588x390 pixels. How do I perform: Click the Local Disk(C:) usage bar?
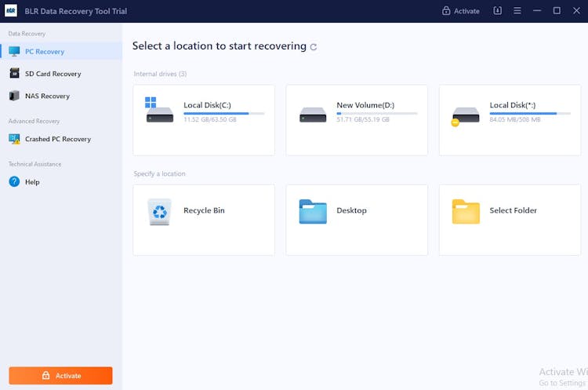tap(223, 113)
